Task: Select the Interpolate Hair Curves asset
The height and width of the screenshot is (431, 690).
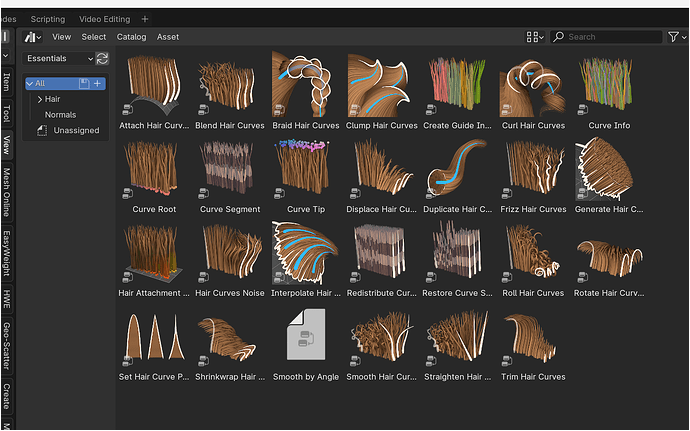Action: click(305, 259)
